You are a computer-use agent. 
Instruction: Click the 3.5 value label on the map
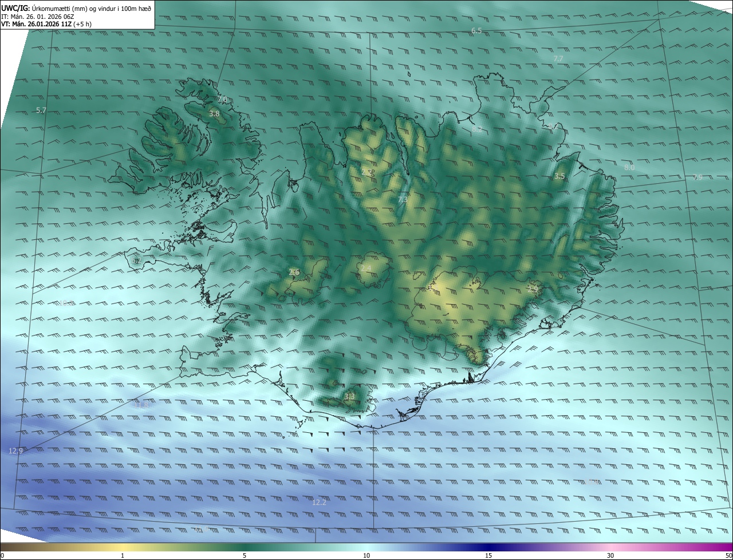click(559, 176)
